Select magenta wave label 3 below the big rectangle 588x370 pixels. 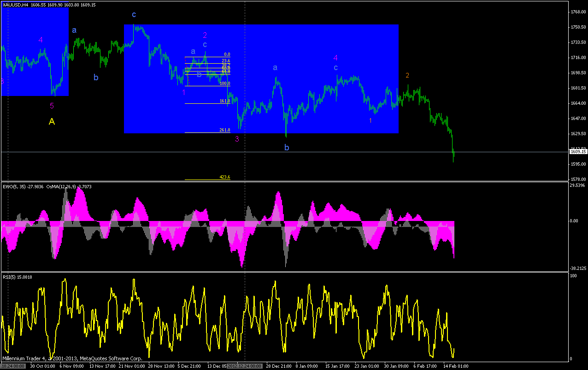pos(237,138)
